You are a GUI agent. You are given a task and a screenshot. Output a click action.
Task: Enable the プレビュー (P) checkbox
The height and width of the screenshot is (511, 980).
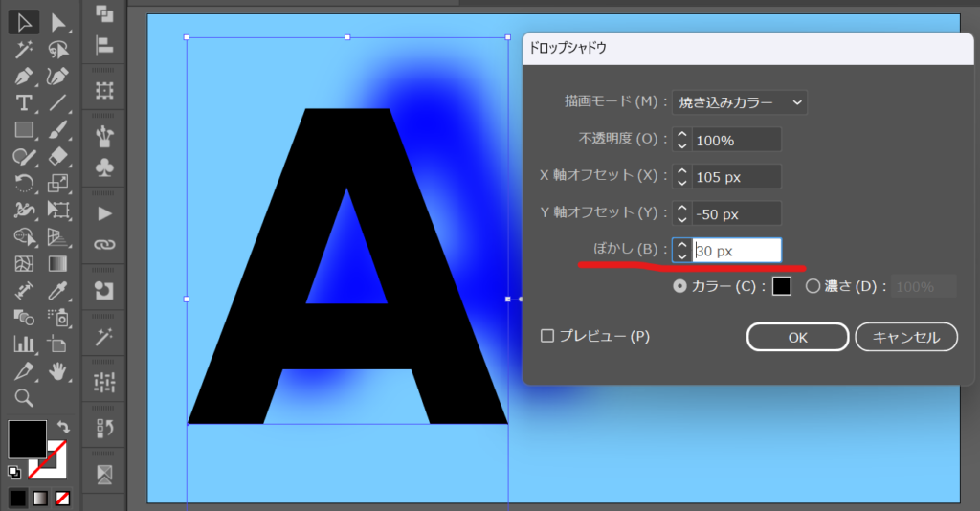547,336
